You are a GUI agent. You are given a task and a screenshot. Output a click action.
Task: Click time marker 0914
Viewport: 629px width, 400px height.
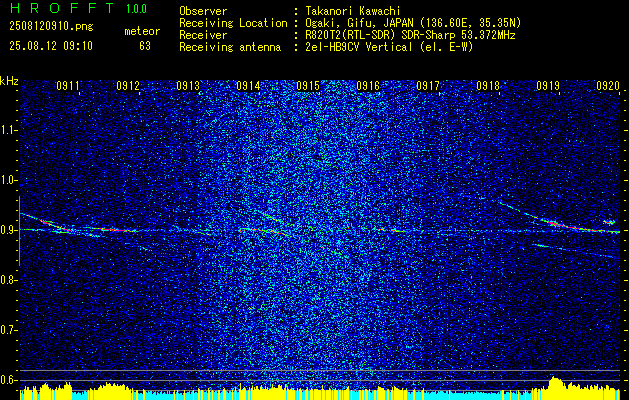[x=248, y=85]
